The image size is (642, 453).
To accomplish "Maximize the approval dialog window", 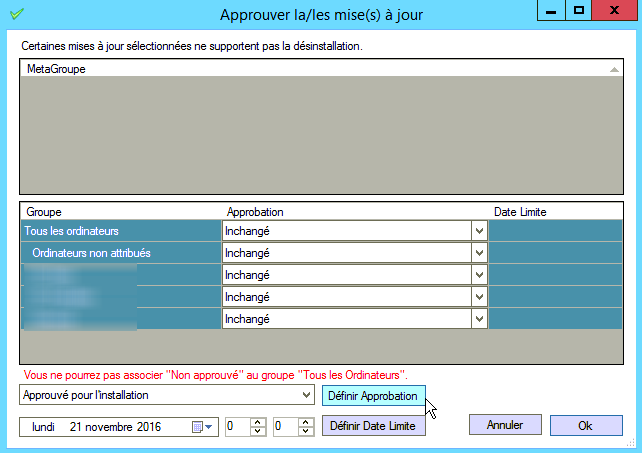I will (578, 10).
